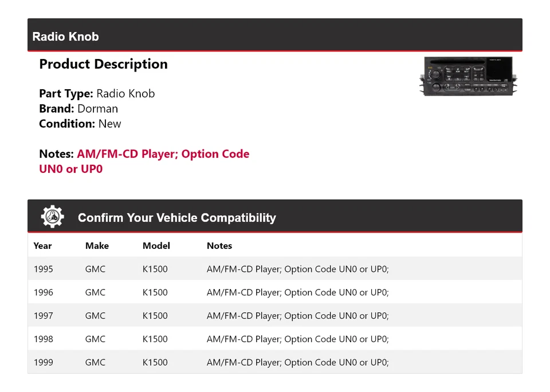Open the radio product image thumbnail
The image size is (550, 392).
[x=469, y=76]
